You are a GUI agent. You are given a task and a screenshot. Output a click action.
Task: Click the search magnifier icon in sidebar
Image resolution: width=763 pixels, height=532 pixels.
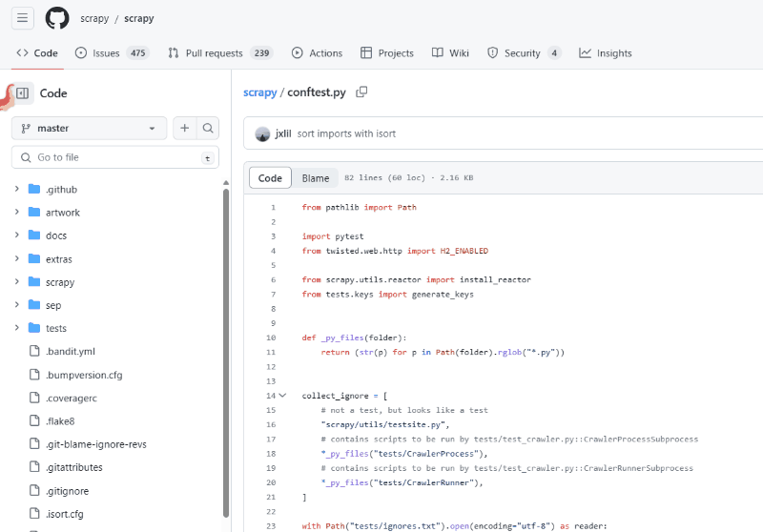[207, 128]
